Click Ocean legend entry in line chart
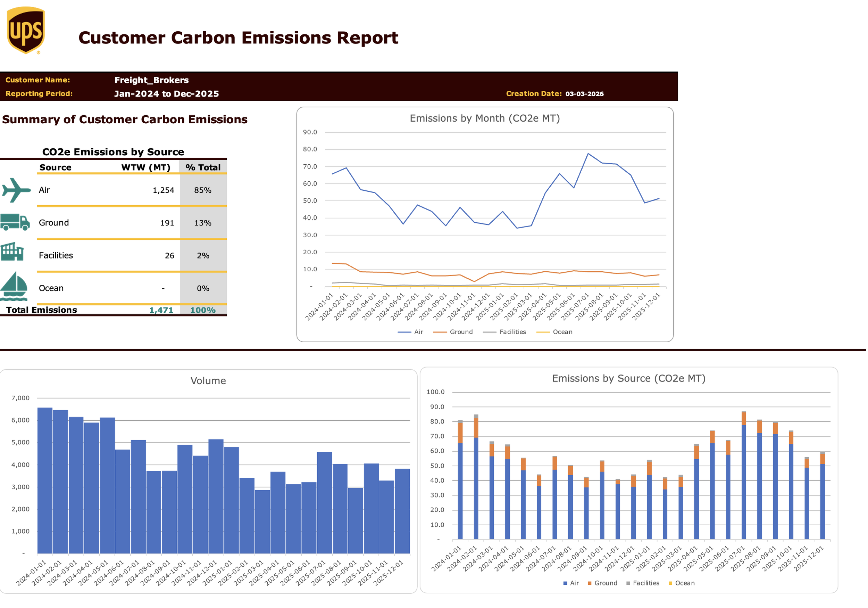The width and height of the screenshot is (868, 608). click(x=562, y=332)
